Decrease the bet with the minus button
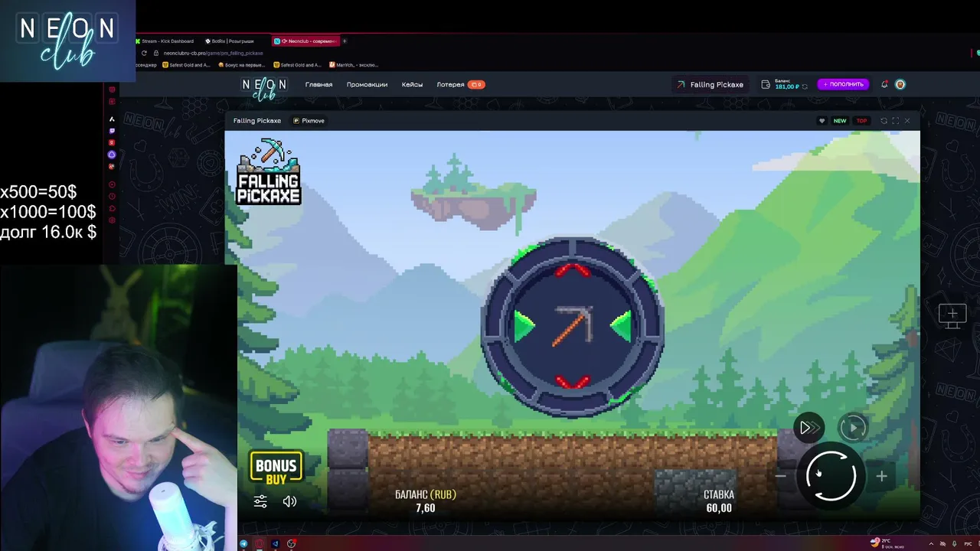Image resolution: width=980 pixels, height=551 pixels. 780,476
